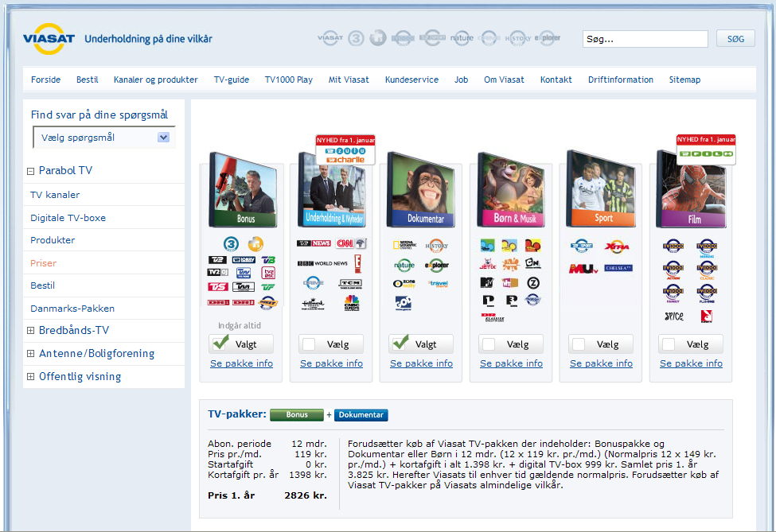Click the SØG search button
776x532 pixels.
point(735,38)
